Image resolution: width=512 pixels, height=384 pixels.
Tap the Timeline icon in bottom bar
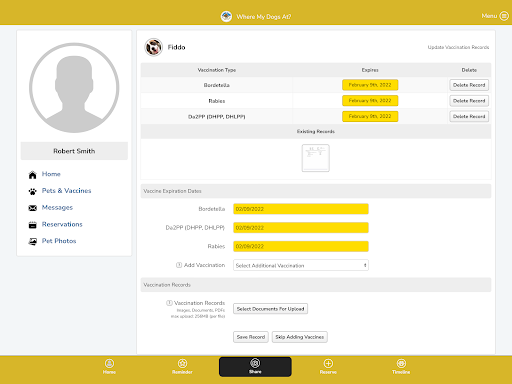(401, 363)
